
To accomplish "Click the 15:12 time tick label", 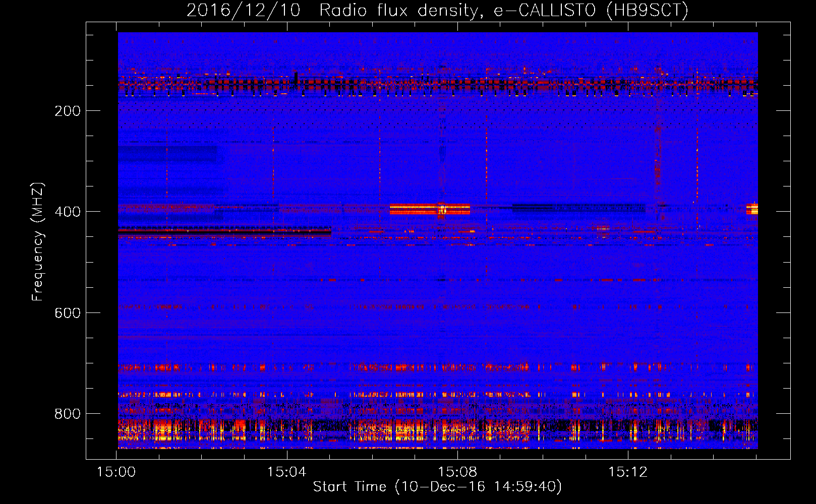I will point(628,472).
